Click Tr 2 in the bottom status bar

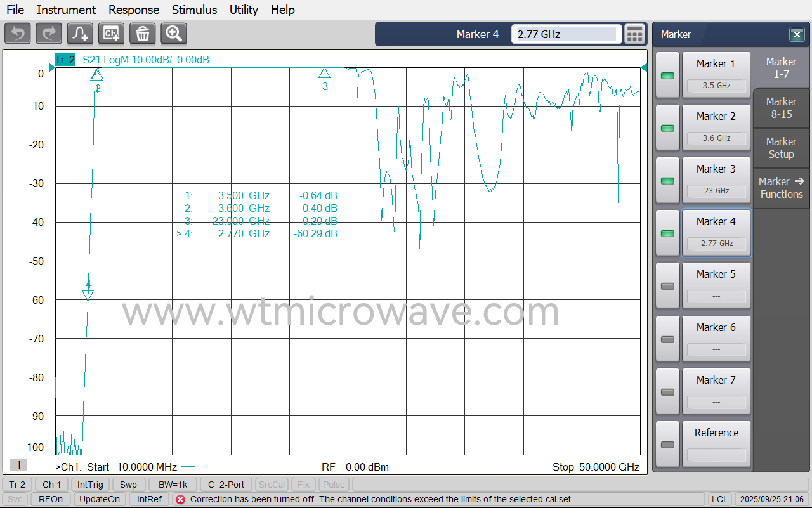16,484
